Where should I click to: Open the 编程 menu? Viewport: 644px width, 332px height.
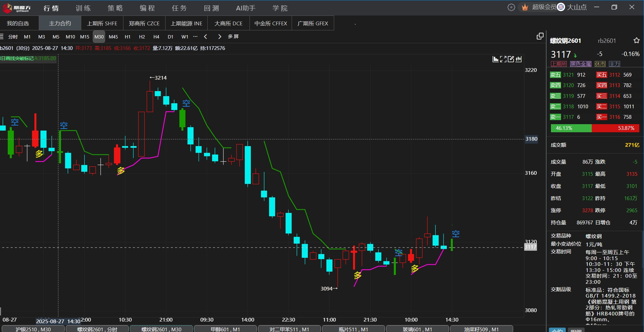click(147, 8)
